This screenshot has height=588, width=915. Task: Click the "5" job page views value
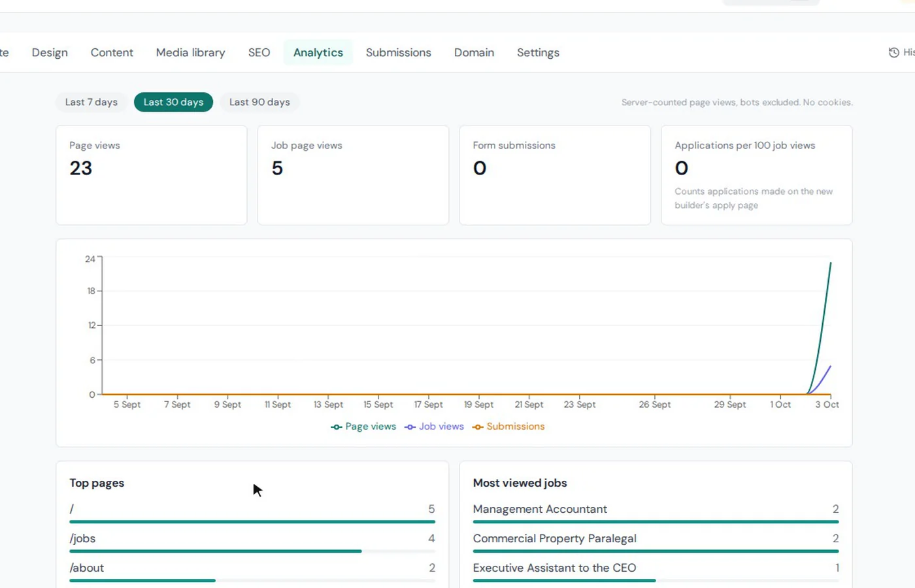[x=277, y=169]
